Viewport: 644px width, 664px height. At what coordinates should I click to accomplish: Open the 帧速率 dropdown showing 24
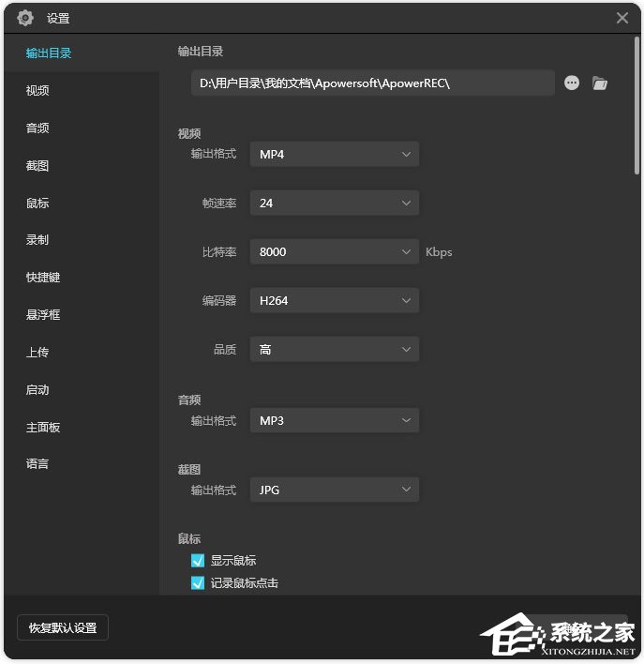(334, 203)
